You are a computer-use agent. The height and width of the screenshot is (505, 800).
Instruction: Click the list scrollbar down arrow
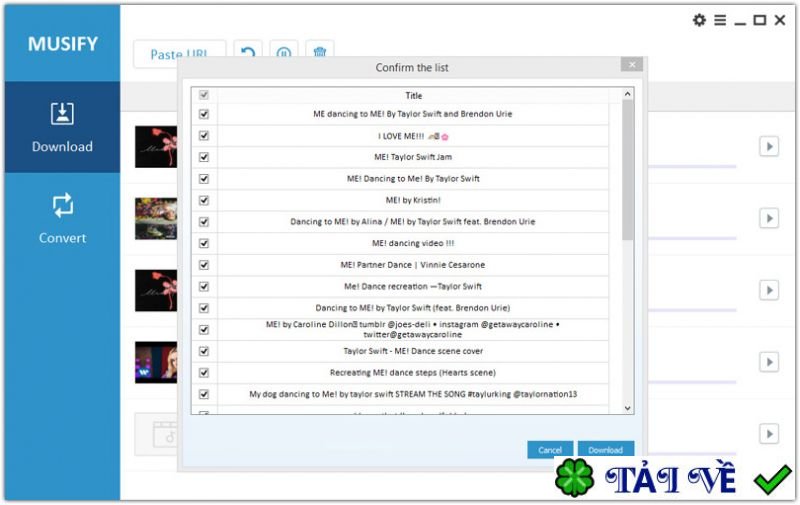click(628, 408)
